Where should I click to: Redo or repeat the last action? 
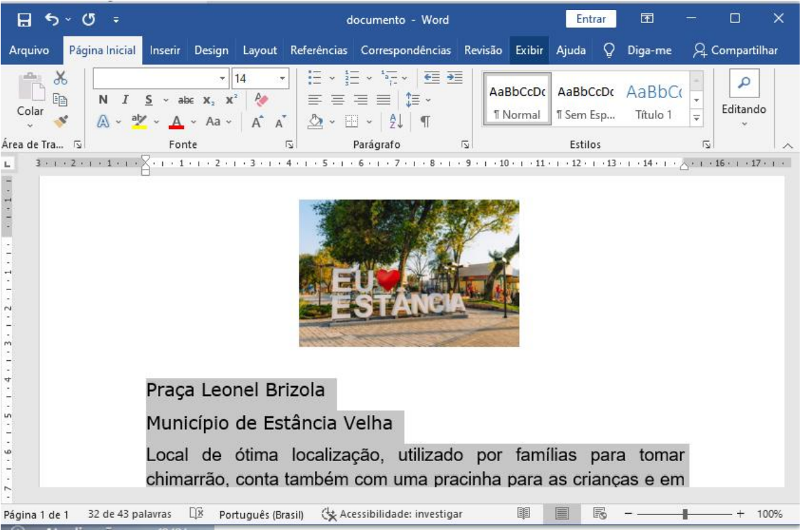(89, 20)
